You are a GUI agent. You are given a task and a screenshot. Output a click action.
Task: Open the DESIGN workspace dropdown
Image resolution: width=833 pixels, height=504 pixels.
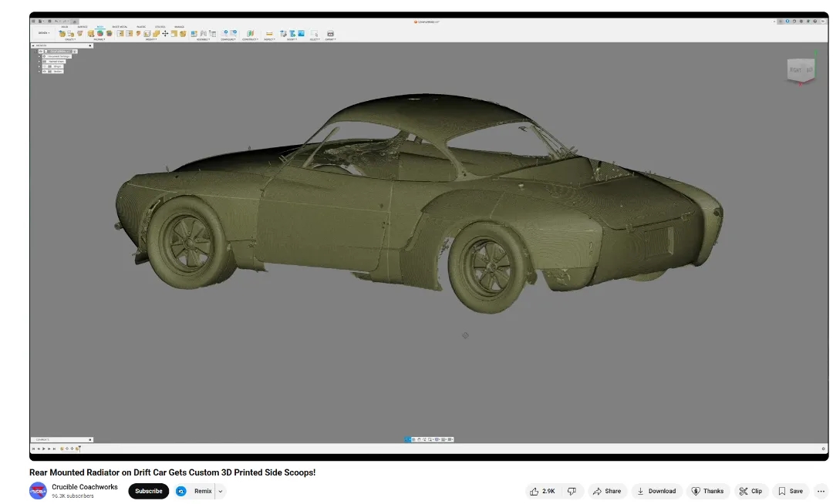[x=44, y=33]
